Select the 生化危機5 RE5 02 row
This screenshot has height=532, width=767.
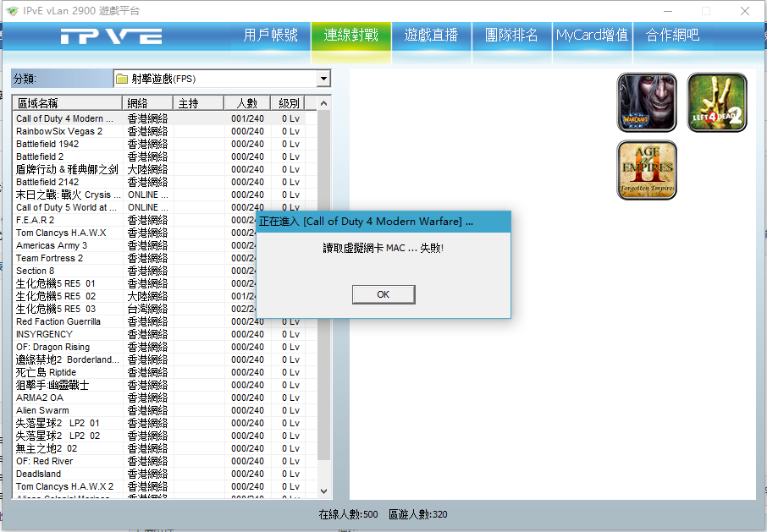(135, 297)
